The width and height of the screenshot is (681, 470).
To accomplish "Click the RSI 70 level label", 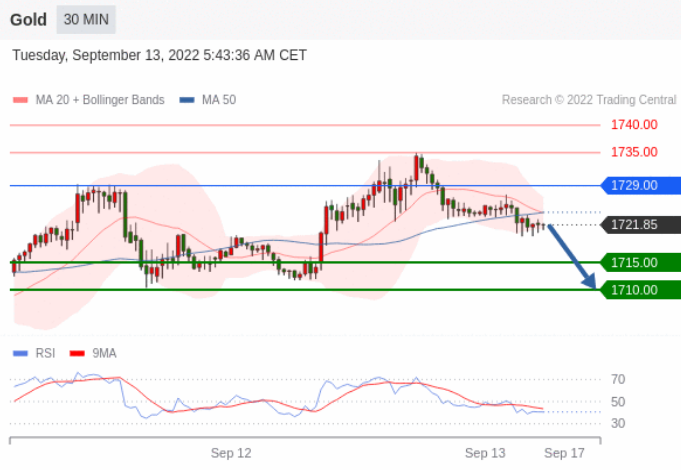I will point(618,379).
